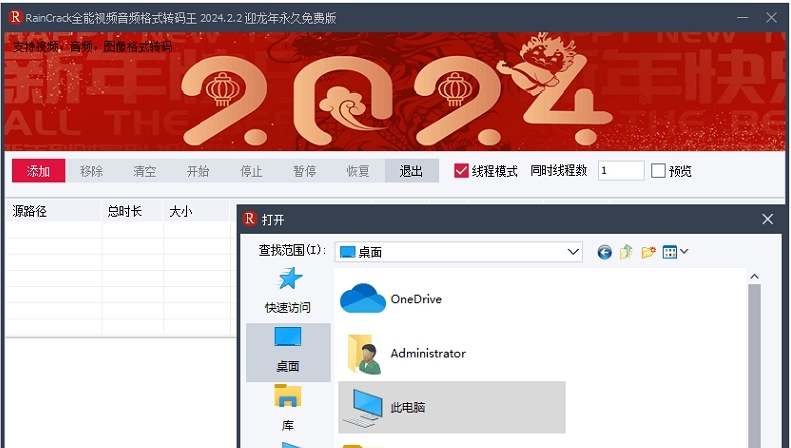Focus the 同时线程数 input field
This screenshot has height=448, width=791.
(621, 171)
